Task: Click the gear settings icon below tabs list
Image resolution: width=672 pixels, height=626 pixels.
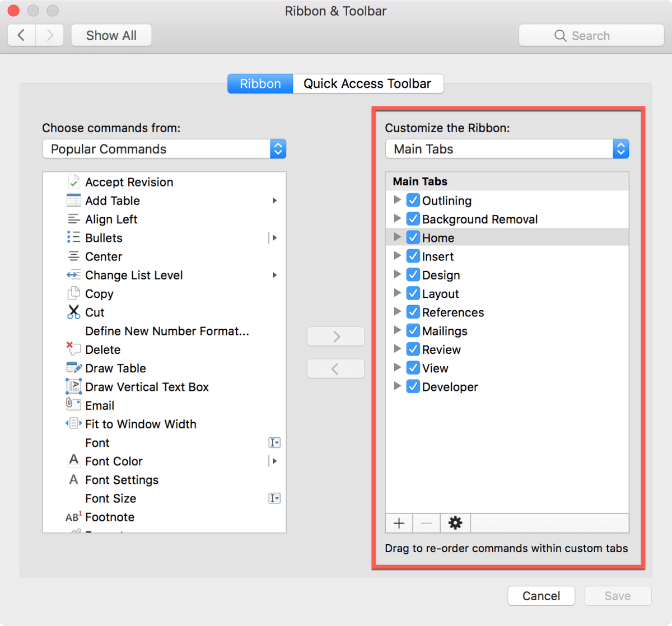Action: click(x=455, y=523)
